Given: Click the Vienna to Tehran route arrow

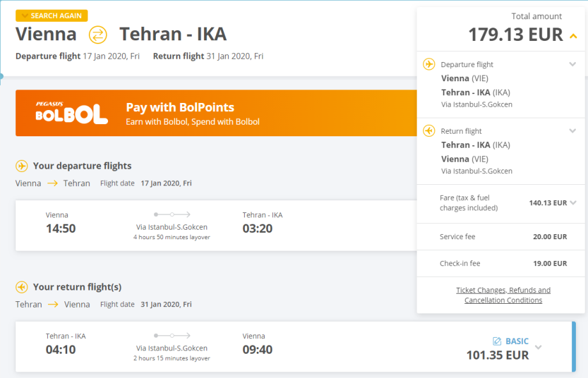Looking at the screenshot, I should [52, 184].
